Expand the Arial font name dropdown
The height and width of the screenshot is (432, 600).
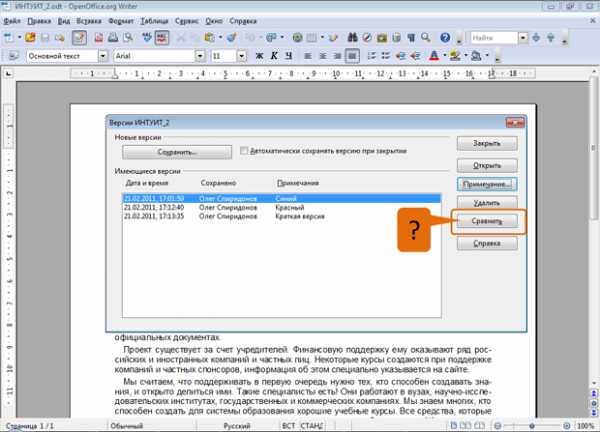point(200,56)
